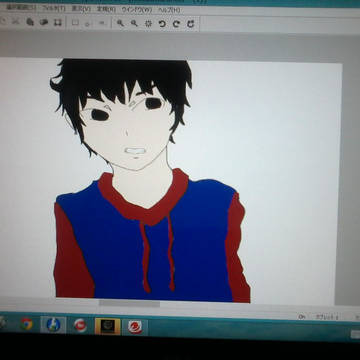Click the zoom in magnifier icon
Viewport: 360px width, 360px height.
click(x=120, y=23)
